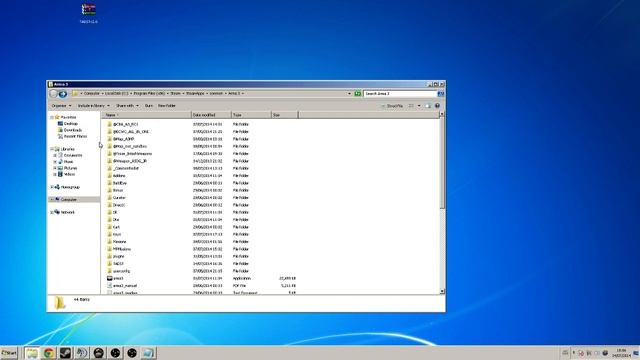Collapse the Favorites group
This screenshot has width=640, height=360.
point(52,117)
